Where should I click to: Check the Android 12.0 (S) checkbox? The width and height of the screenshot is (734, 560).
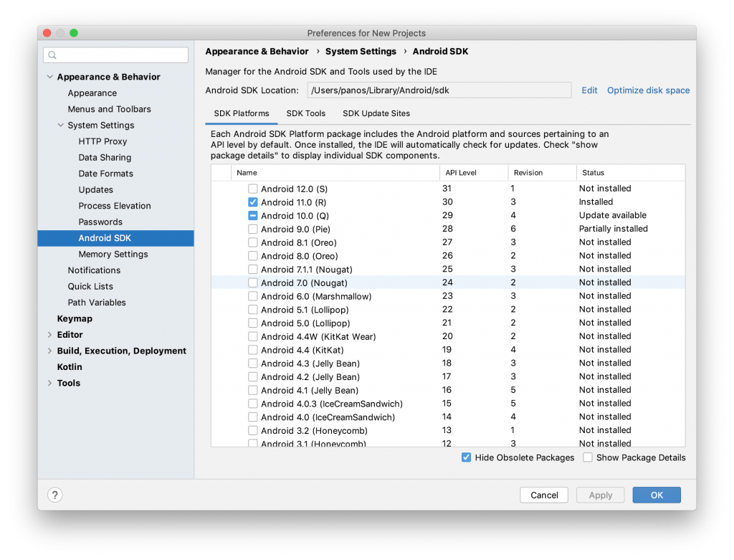tap(253, 189)
